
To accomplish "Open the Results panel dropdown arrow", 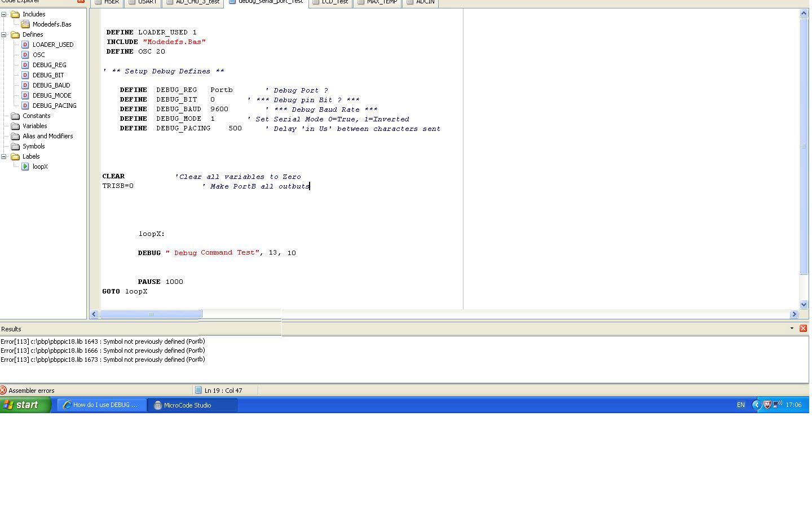I will (x=792, y=328).
